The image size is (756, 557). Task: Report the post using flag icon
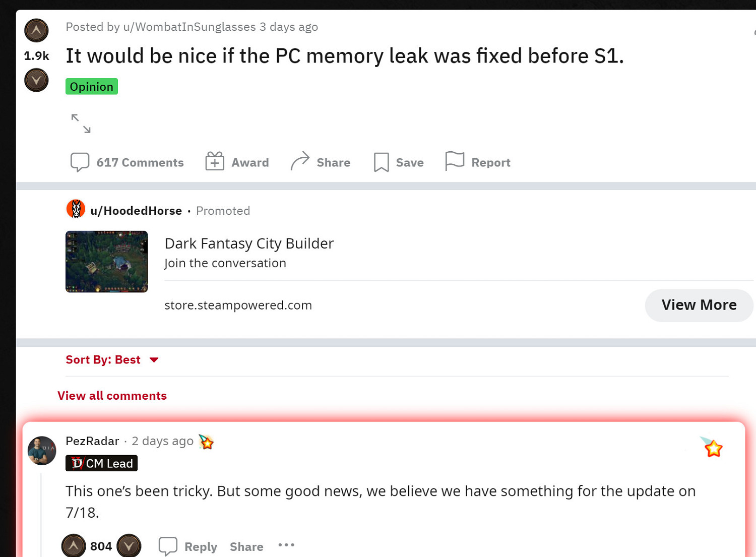pos(478,162)
